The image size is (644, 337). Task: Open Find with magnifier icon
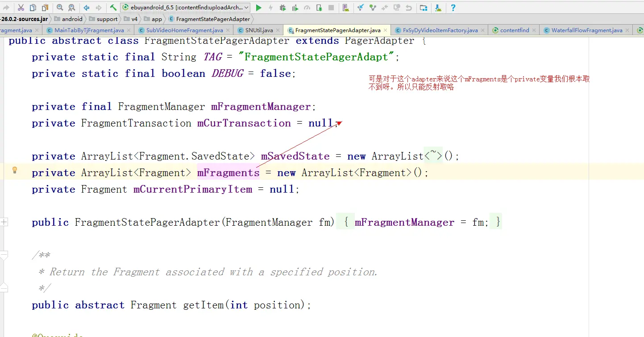60,8
